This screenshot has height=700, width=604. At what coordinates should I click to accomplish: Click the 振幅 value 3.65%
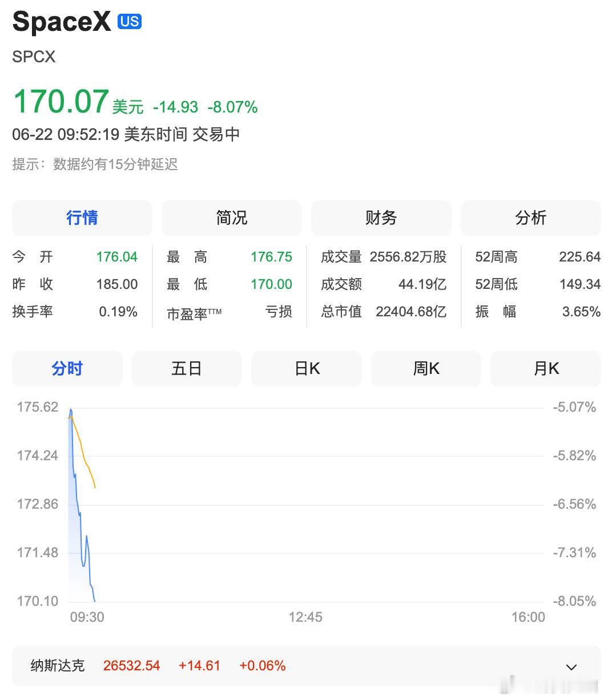coord(581,312)
